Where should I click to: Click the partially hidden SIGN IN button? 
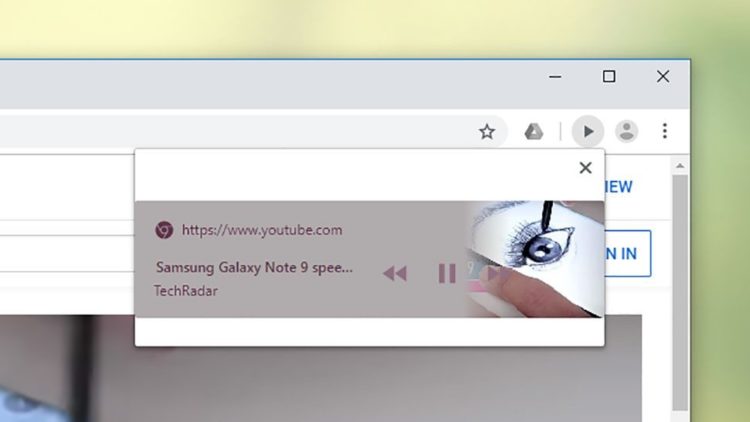[628, 254]
